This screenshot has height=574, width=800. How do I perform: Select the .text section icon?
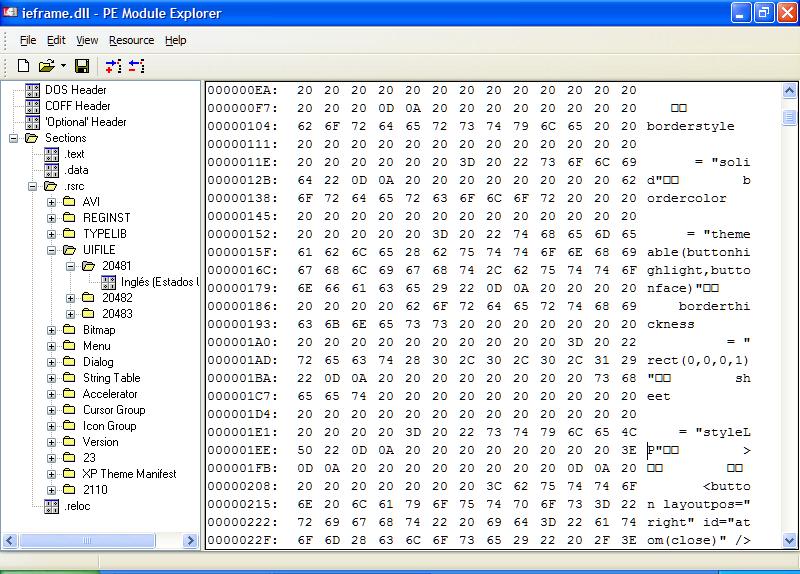(x=51, y=154)
